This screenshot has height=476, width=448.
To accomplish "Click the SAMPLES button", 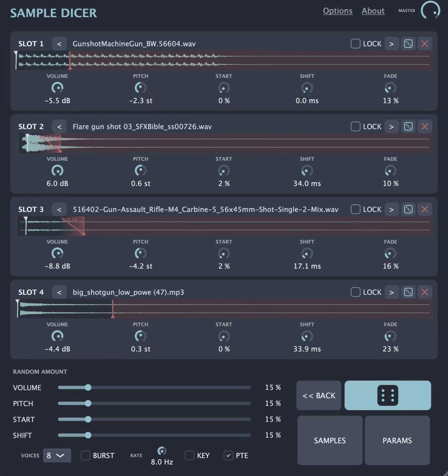I will pos(330,440).
